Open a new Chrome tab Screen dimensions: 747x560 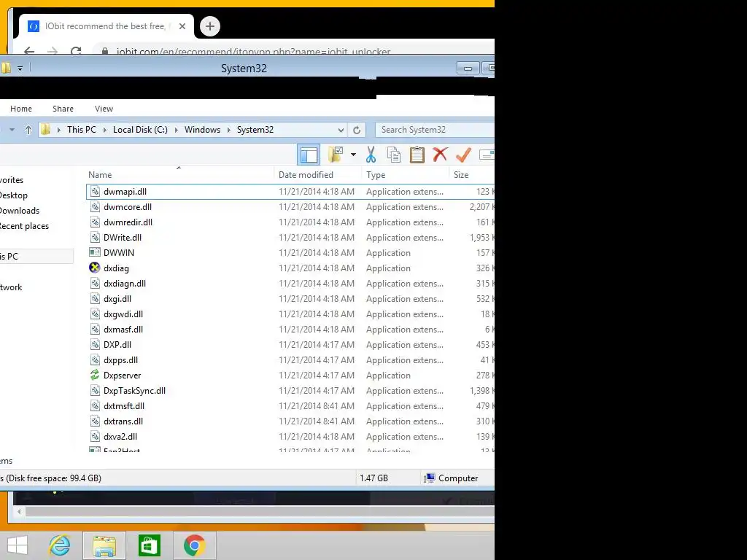pos(210,26)
